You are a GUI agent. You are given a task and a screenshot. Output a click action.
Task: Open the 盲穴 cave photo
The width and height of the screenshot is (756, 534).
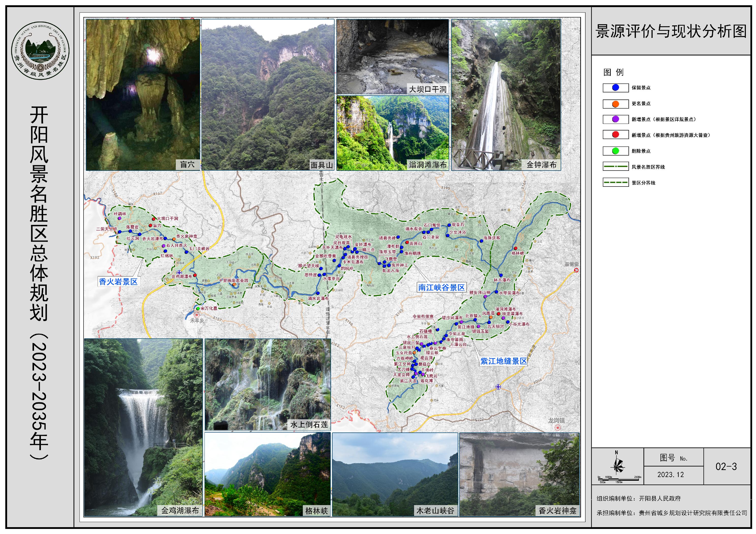point(143,94)
